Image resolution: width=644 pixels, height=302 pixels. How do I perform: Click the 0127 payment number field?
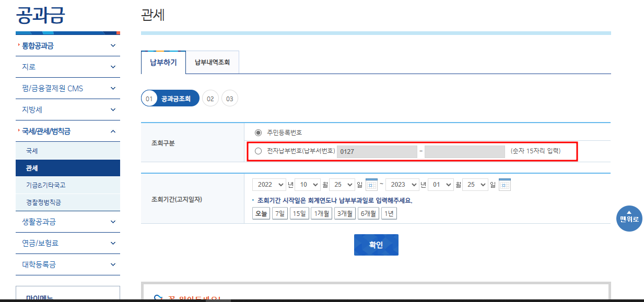click(x=377, y=151)
